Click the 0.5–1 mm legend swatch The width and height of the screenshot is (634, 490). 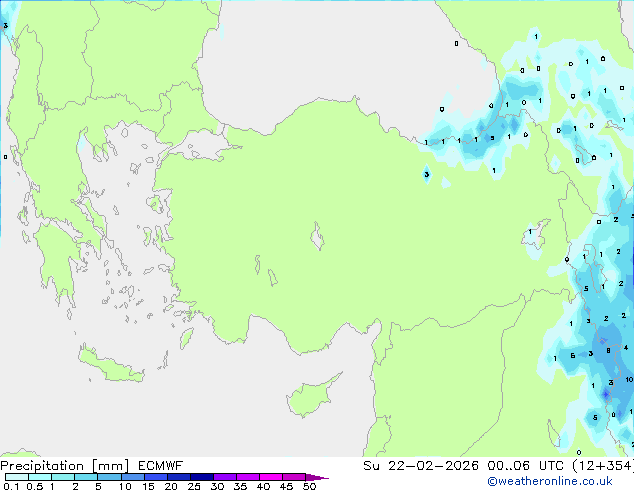click(40, 477)
